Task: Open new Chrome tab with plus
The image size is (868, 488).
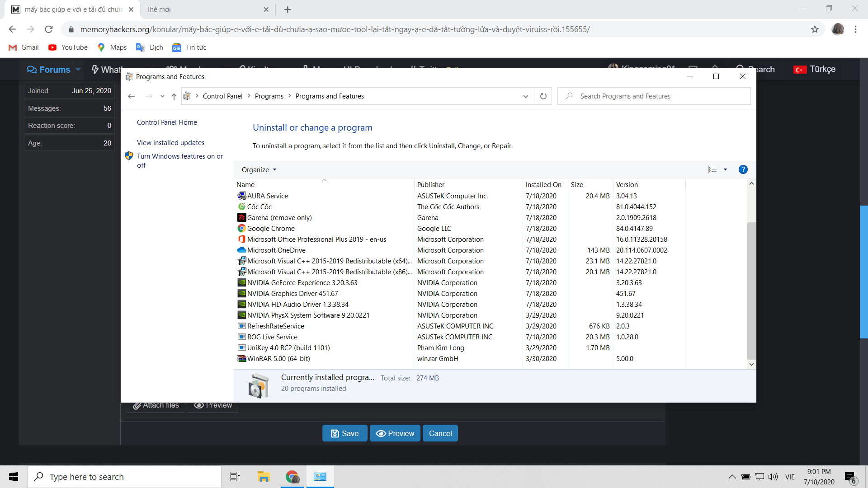Action: (x=288, y=9)
